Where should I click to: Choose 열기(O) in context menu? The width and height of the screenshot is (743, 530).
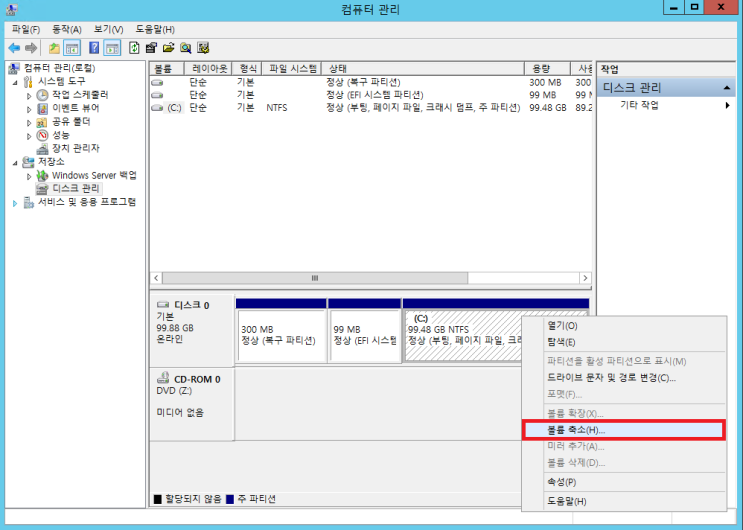point(624,326)
